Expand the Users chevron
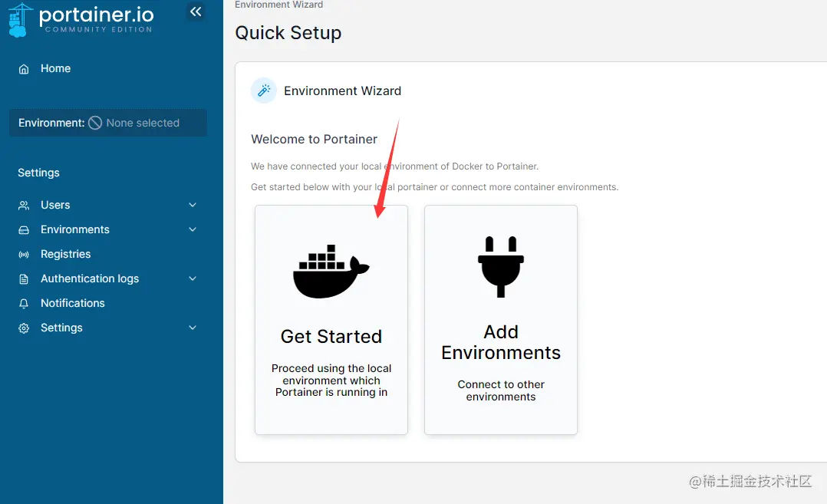 pos(193,205)
